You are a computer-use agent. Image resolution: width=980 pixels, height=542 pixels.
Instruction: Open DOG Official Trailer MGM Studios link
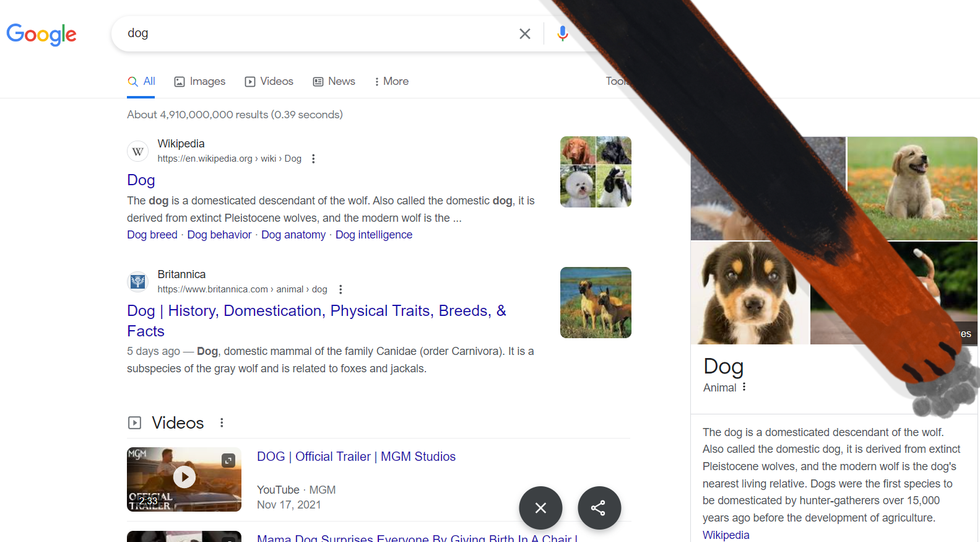tap(356, 457)
